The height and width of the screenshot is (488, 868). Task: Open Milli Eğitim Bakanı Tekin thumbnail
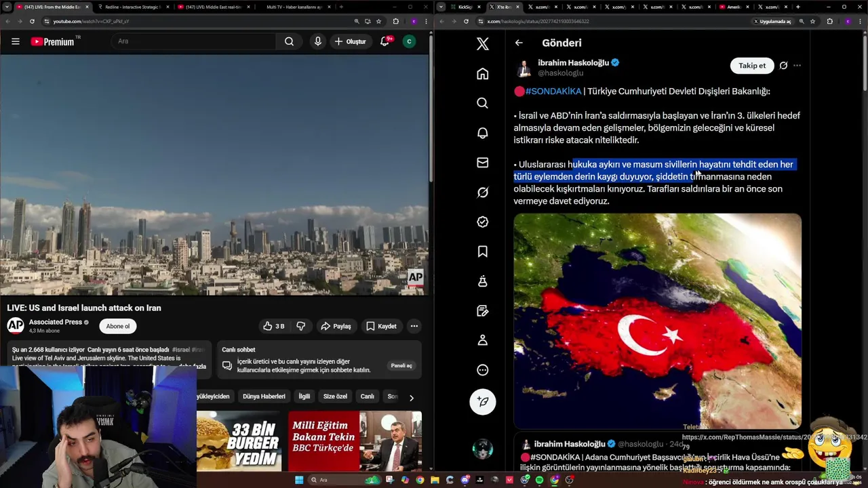tap(355, 441)
